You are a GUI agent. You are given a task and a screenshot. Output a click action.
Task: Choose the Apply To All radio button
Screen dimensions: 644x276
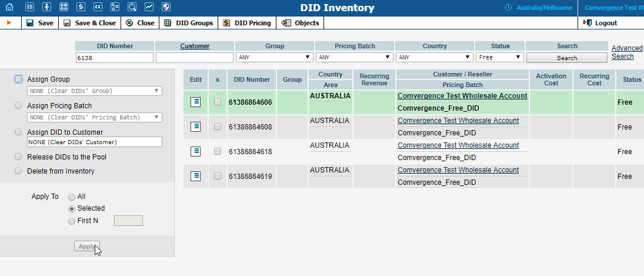(72, 197)
